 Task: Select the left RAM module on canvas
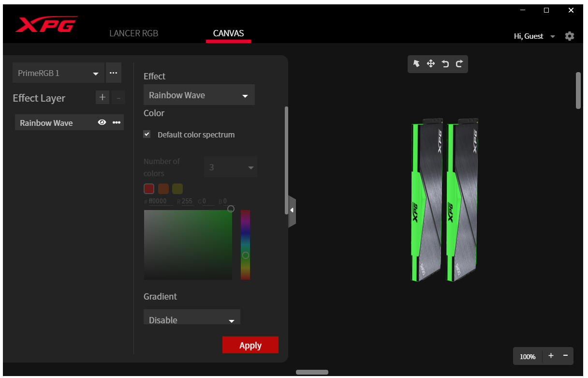427,199
